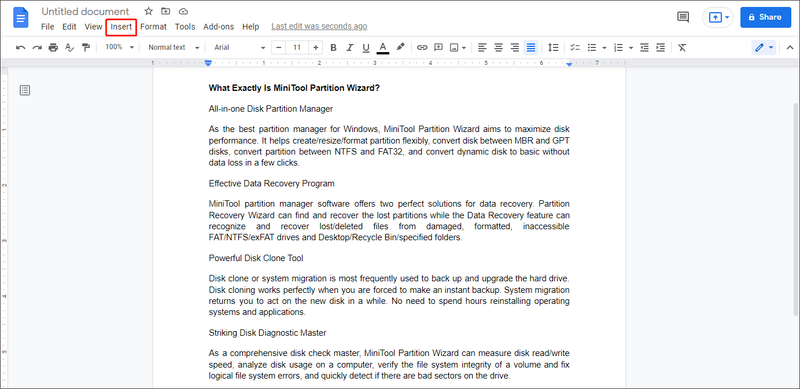Select the Paint format roller icon
The width and height of the screenshot is (800, 389).
[x=86, y=47]
